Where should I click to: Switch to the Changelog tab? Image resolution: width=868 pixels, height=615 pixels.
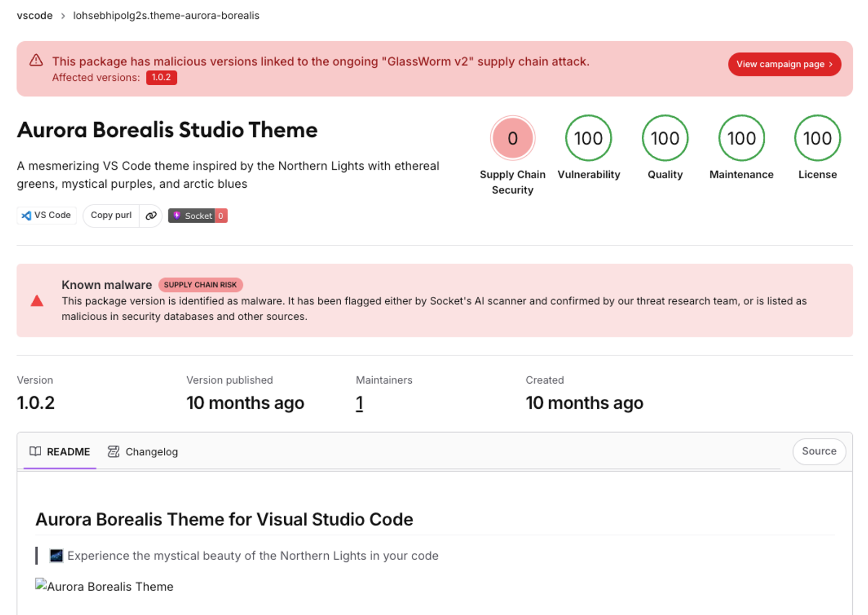[x=143, y=452]
